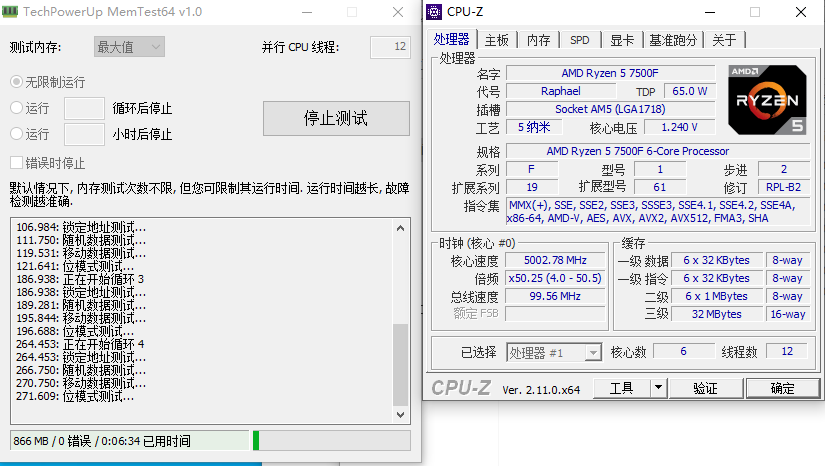Screen dimensions: 825x466
Task: Click the 6 x 1 MBytes L2 value
Action: coord(717,296)
